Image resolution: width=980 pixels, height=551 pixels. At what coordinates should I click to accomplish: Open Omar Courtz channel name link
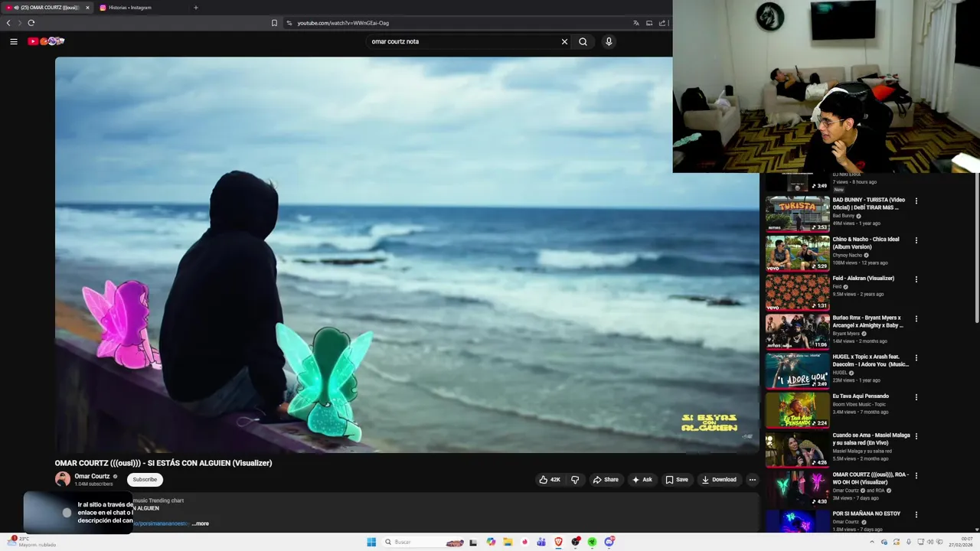(92, 476)
